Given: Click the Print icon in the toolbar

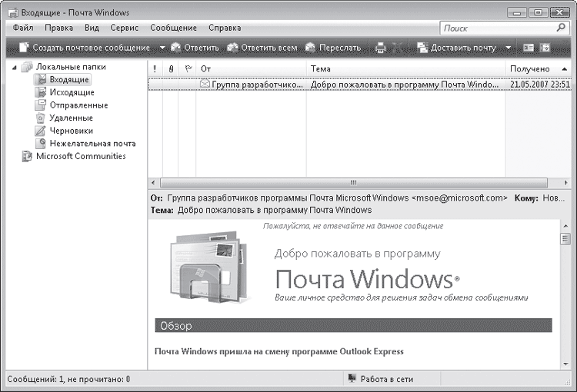Looking at the screenshot, I should pyautogui.click(x=380, y=48).
